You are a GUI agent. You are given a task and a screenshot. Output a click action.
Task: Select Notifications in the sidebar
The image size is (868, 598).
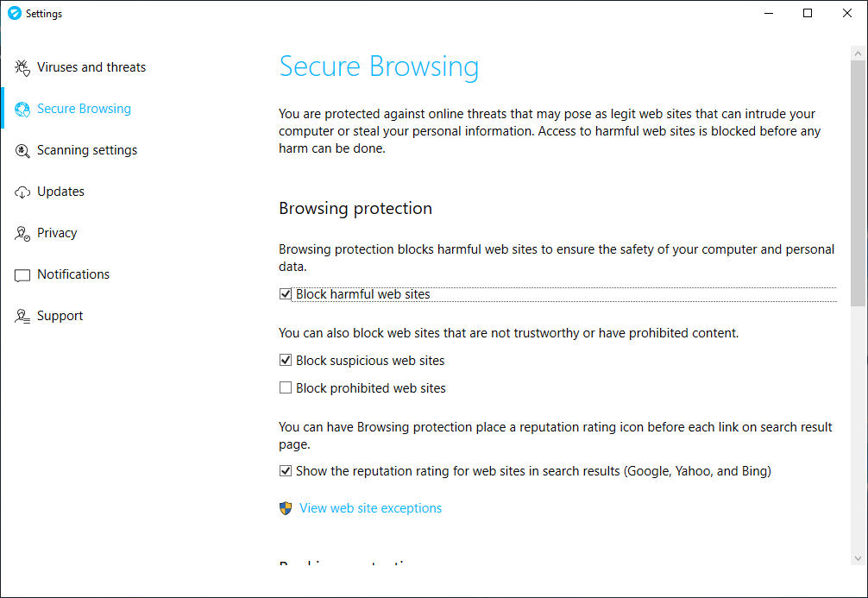click(73, 274)
